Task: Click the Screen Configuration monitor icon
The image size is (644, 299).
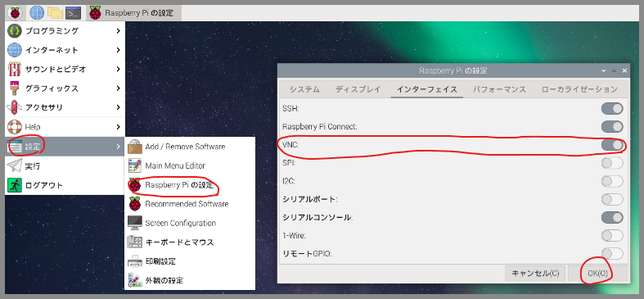Action: 135,224
